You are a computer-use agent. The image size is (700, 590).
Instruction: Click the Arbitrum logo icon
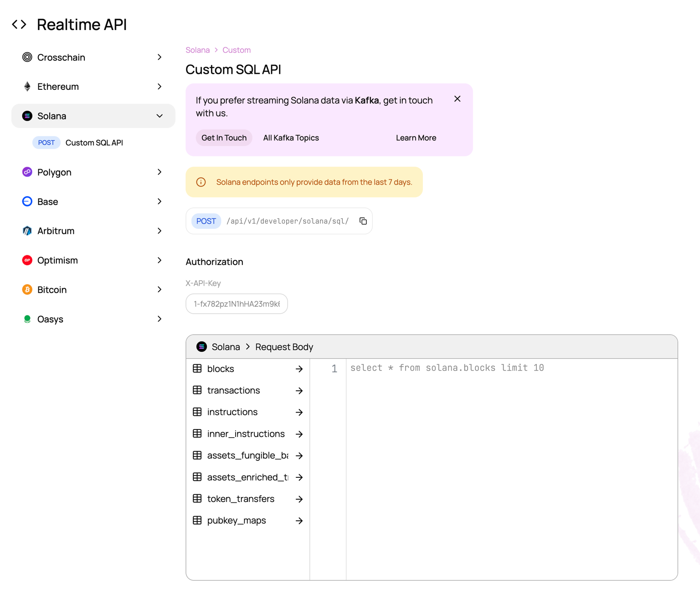point(27,231)
